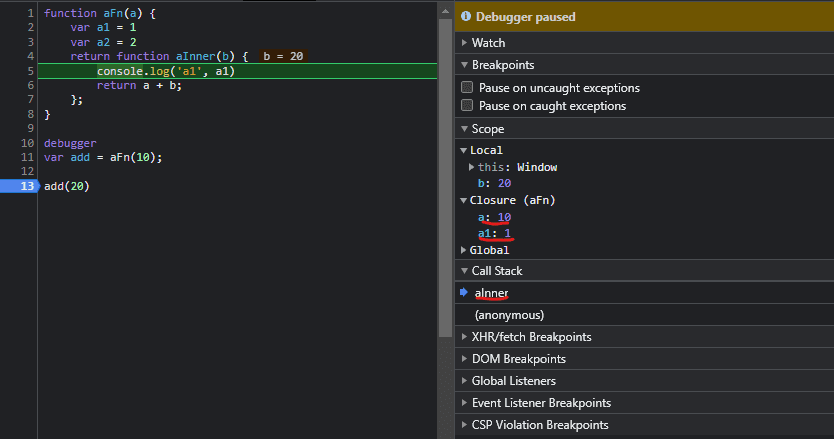Expand Global Listeners section

(x=513, y=381)
